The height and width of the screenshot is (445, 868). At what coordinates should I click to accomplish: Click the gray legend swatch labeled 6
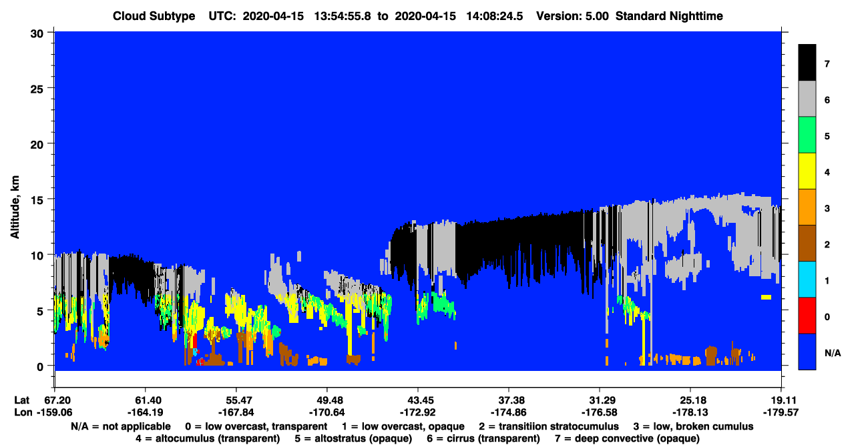pyautogui.click(x=807, y=99)
